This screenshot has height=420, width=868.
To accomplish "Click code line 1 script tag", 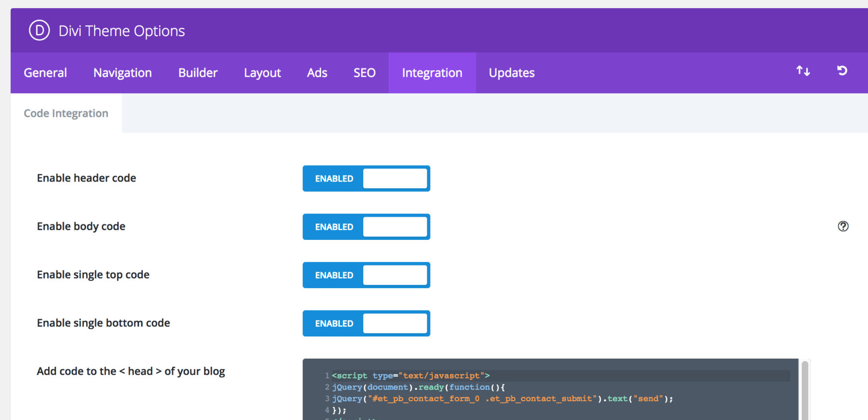I will pyautogui.click(x=410, y=376).
